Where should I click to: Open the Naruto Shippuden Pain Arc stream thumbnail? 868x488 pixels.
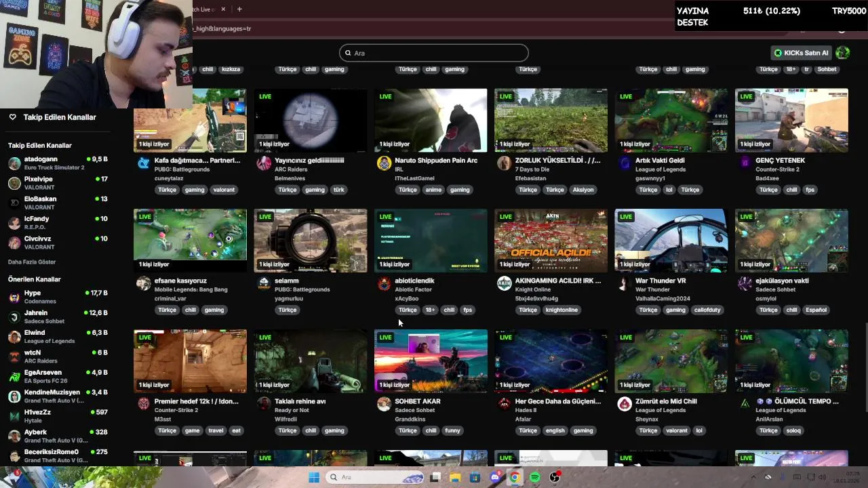[x=431, y=120]
